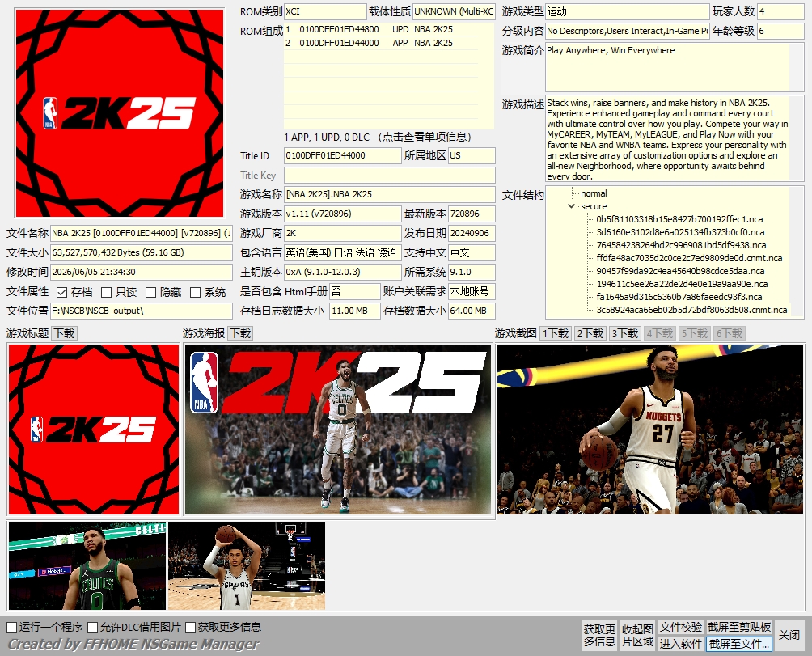Click the 游戏厂商 field showing 2K
Image resolution: width=812 pixels, height=656 pixels.
343,234
